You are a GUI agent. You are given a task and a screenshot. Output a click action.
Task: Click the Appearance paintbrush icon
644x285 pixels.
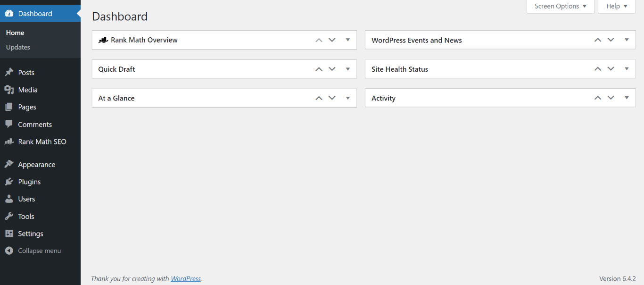tap(9, 164)
